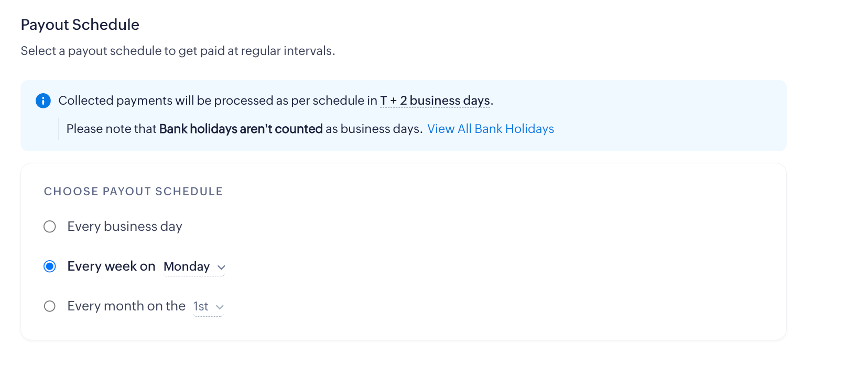The width and height of the screenshot is (868, 379).
Task: Click the Every business day label
Action: tap(125, 227)
